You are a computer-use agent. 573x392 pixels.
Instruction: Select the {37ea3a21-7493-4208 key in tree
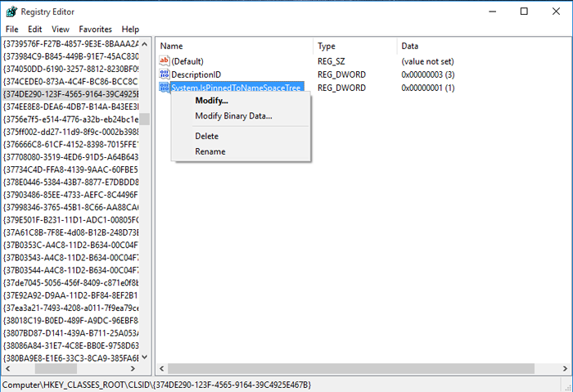(x=71, y=308)
